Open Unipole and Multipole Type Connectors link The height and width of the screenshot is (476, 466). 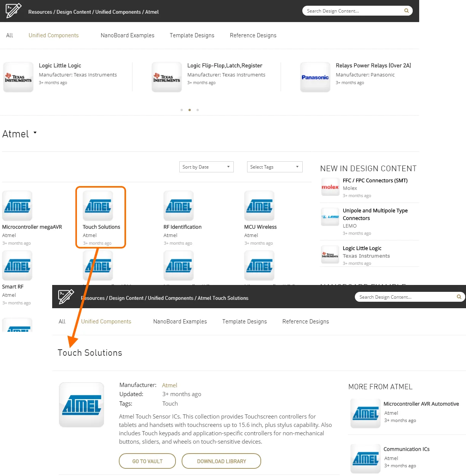pyautogui.click(x=375, y=214)
